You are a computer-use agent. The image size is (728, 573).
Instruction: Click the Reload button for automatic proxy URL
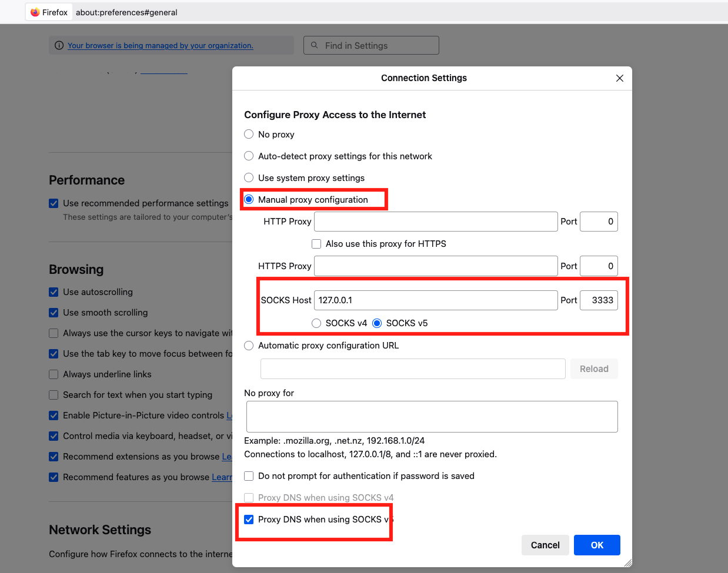[x=594, y=368]
